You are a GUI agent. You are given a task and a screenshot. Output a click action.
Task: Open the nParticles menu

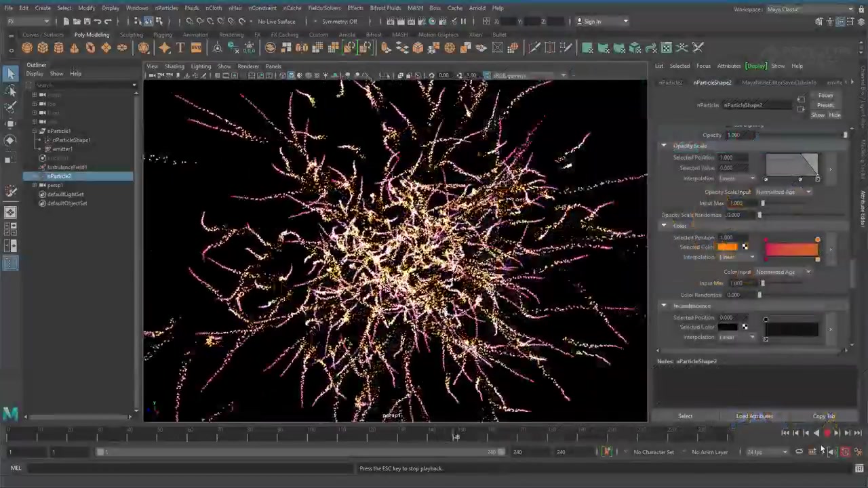[x=166, y=8]
